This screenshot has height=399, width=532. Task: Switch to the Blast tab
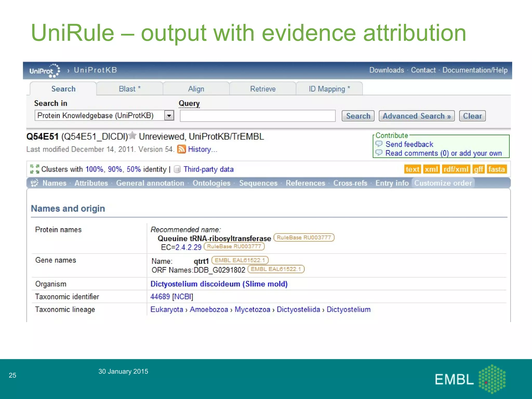click(130, 89)
